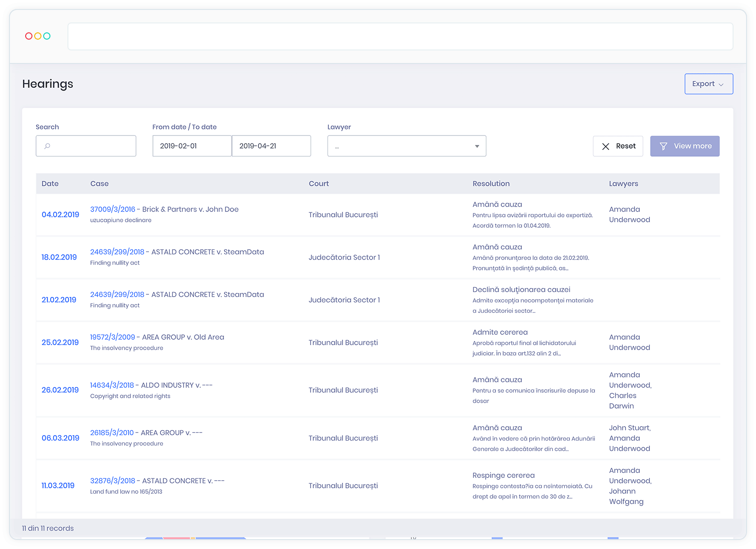Click the red window dot
The height and width of the screenshot is (549, 756).
point(29,36)
